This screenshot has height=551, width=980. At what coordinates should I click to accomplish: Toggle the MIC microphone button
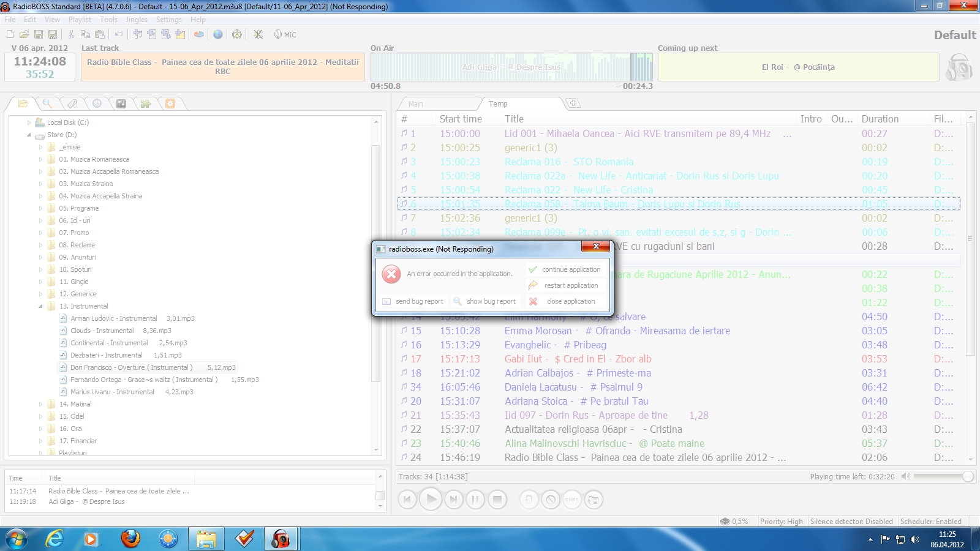click(285, 34)
